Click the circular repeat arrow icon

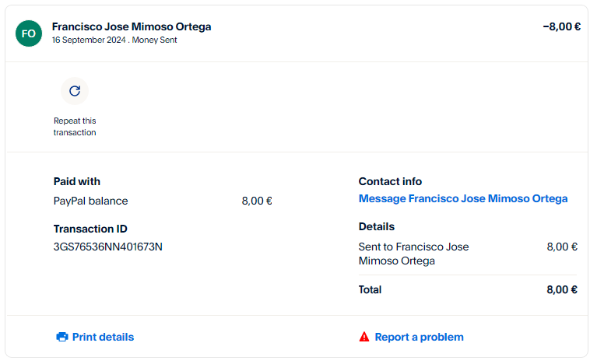(x=75, y=91)
